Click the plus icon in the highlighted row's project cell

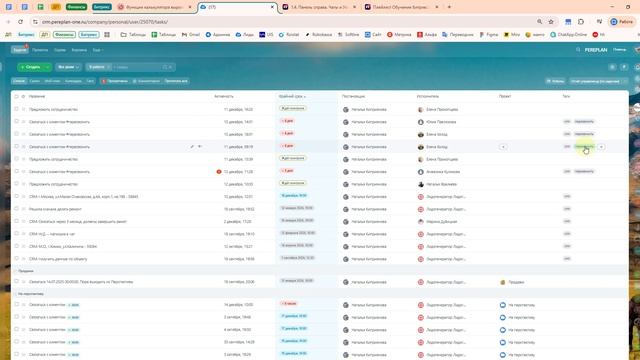(503, 147)
